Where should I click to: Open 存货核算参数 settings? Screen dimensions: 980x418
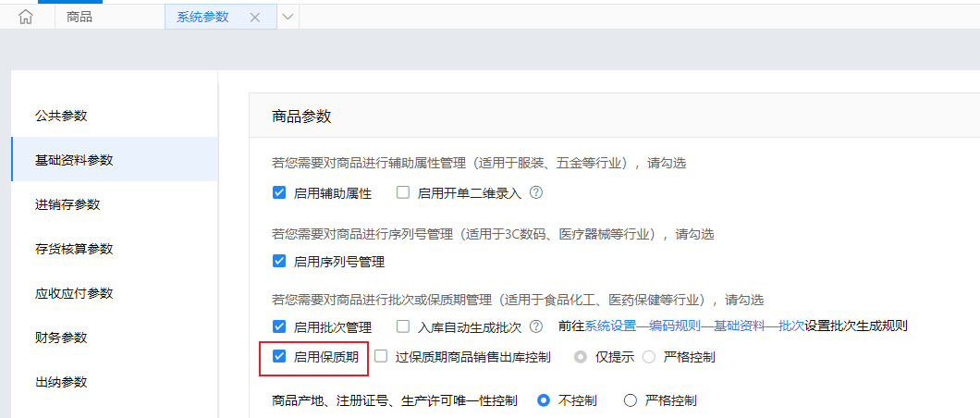point(115,249)
